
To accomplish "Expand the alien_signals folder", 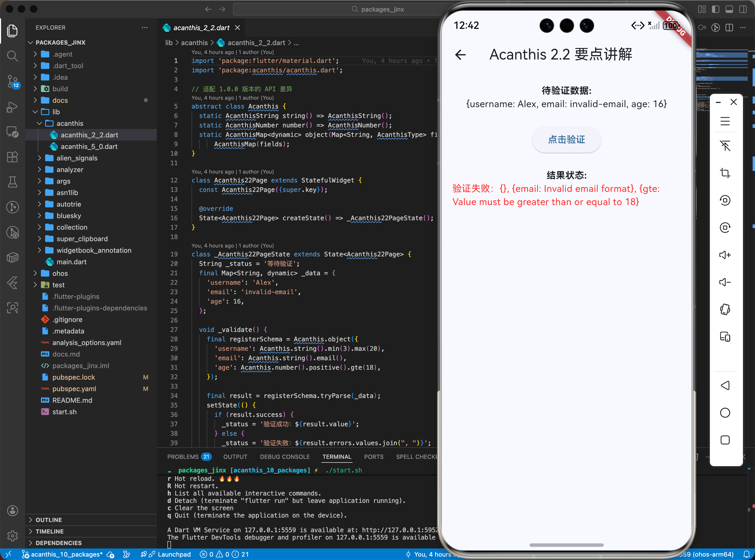I will click(x=77, y=158).
